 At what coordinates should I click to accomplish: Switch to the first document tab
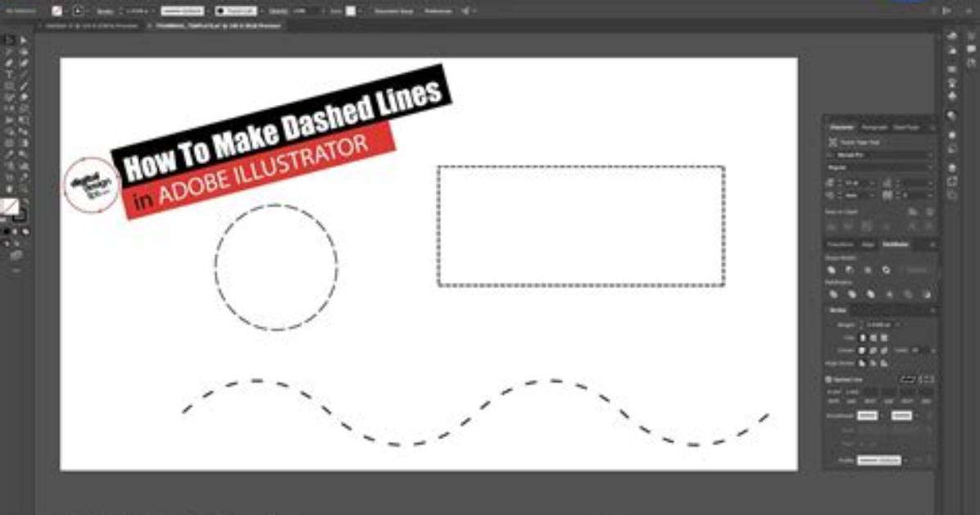pyautogui.click(x=91, y=25)
